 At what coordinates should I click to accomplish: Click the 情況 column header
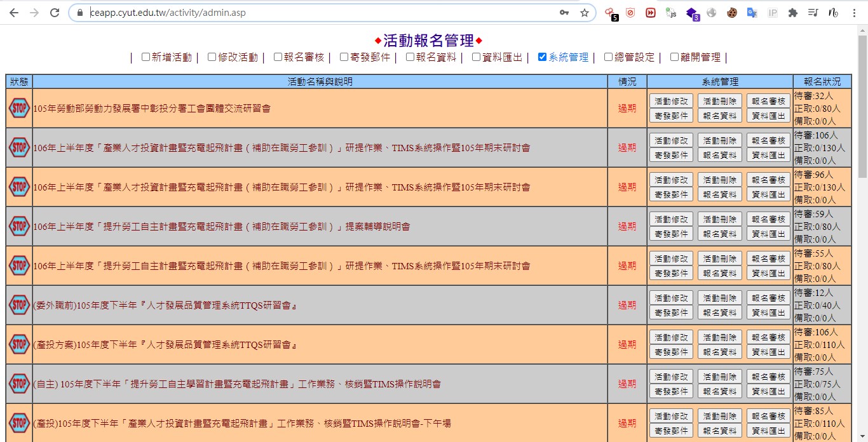coord(627,82)
